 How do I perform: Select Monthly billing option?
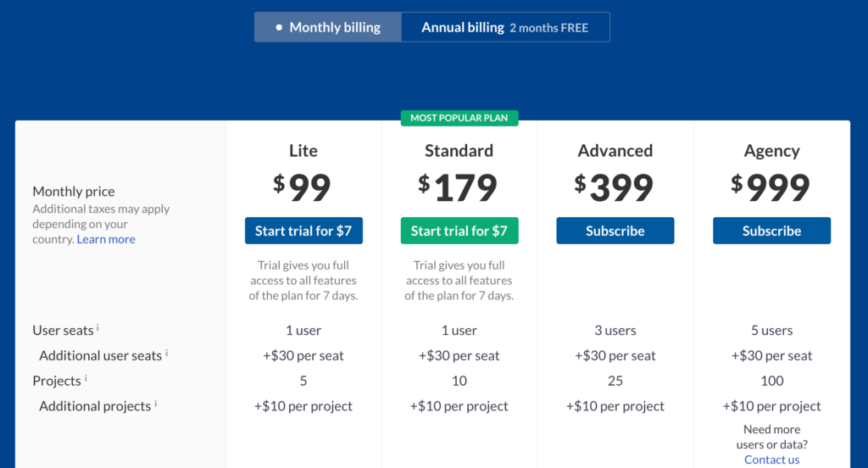click(328, 27)
